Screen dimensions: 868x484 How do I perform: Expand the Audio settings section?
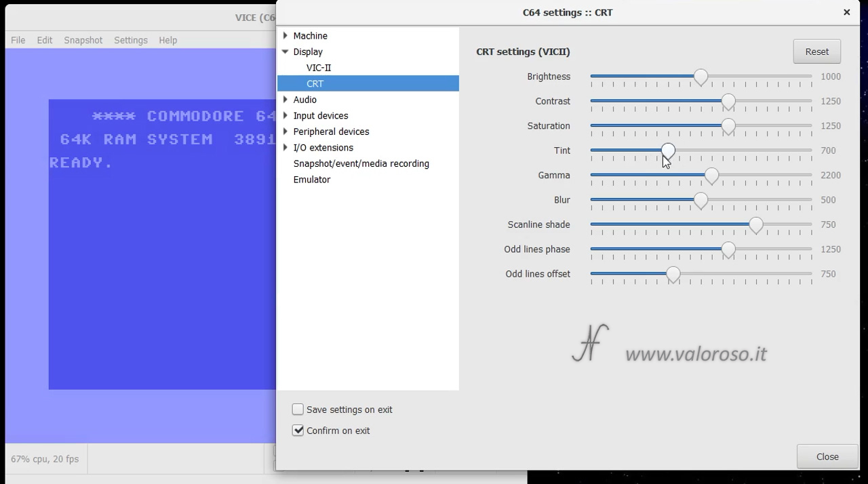(x=285, y=100)
